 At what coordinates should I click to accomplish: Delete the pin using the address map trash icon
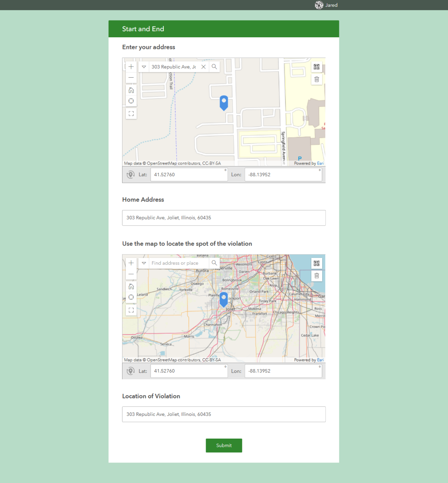click(x=316, y=79)
